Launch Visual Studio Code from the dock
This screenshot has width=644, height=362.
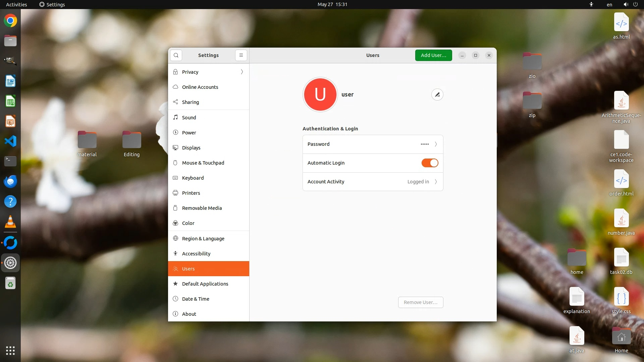pos(10,141)
